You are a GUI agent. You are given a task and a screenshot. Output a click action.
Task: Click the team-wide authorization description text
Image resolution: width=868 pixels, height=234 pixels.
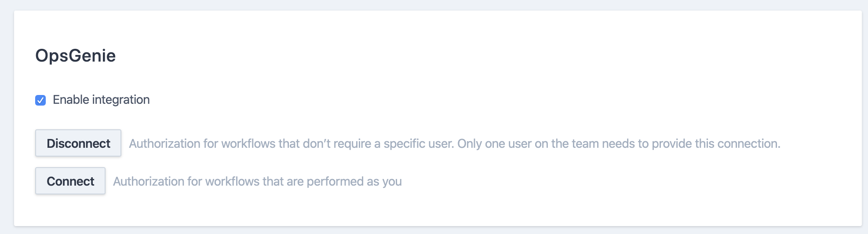454,144
